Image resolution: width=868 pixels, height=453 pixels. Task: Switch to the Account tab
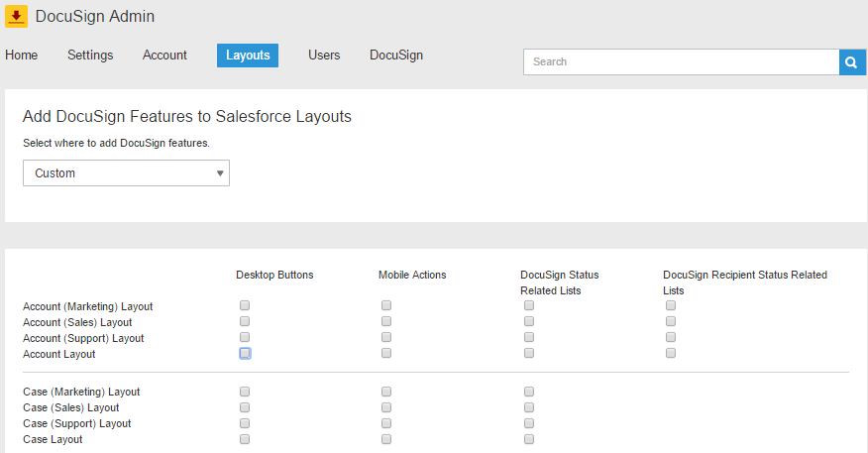coord(164,56)
